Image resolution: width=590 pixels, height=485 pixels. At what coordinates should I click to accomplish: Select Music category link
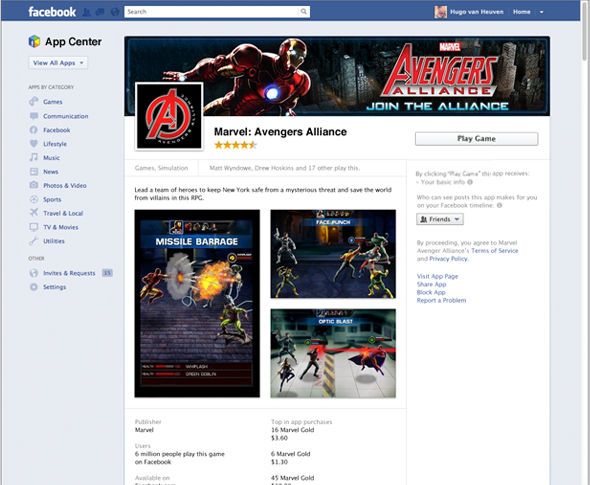point(51,158)
